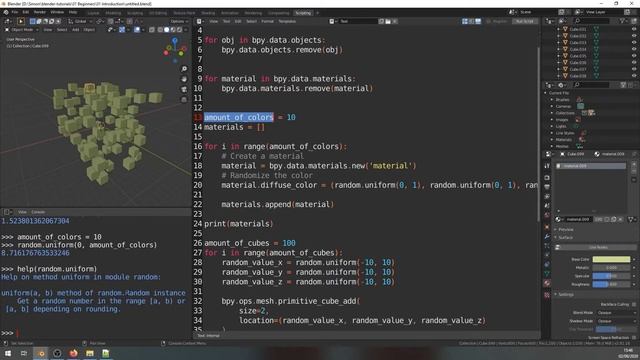This screenshot has height=360, width=640.
Task: Expand the Materials entry in file browser
Action: [552, 140]
